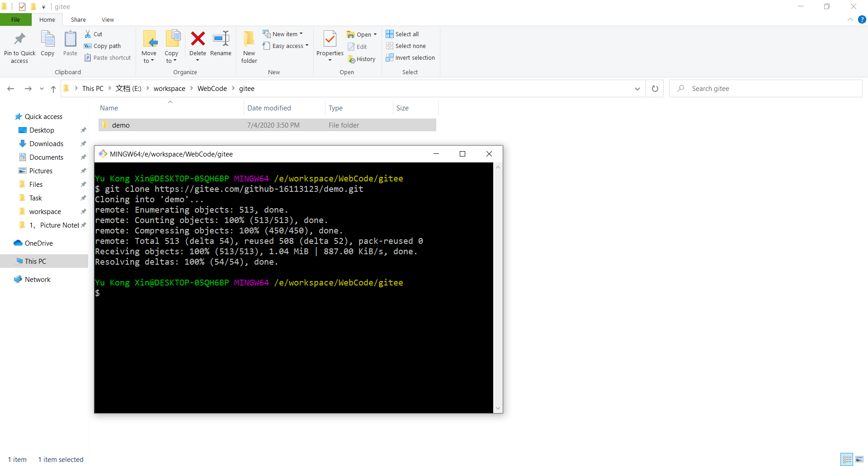
Task: Refresh the current folder view
Action: click(x=655, y=89)
